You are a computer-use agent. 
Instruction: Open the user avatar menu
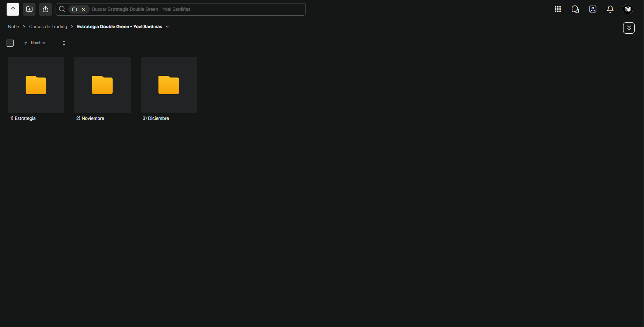[628, 9]
